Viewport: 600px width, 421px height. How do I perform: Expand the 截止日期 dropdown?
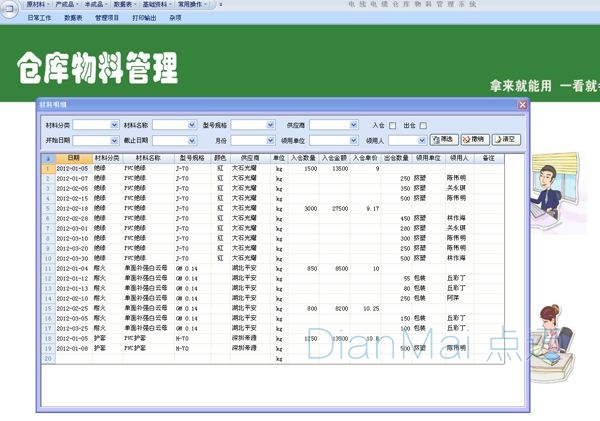[192, 140]
